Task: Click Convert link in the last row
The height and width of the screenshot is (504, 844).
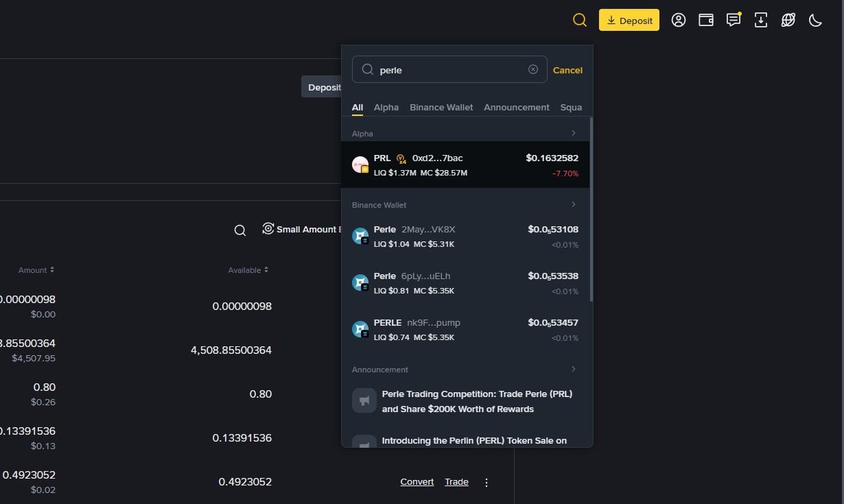Action: (x=417, y=482)
